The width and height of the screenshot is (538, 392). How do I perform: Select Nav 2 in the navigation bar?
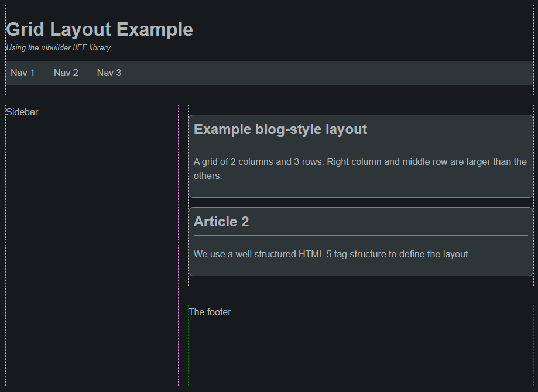[66, 73]
